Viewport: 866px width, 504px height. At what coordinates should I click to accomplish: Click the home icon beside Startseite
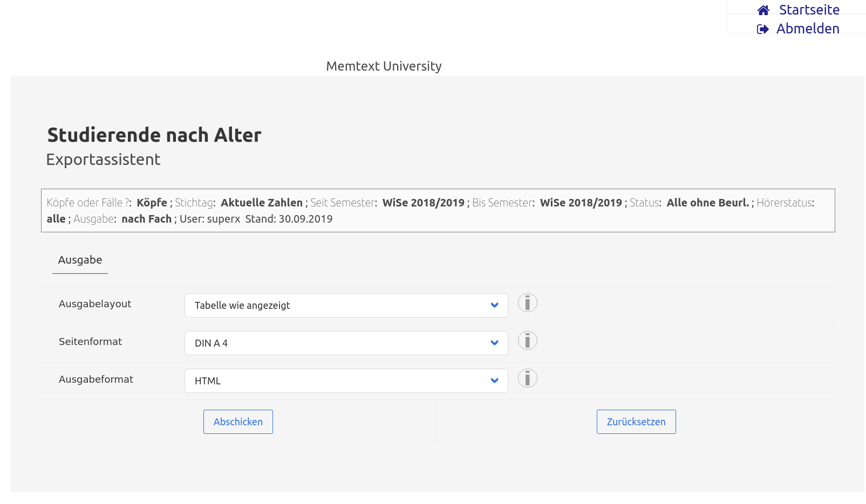[x=763, y=10]
